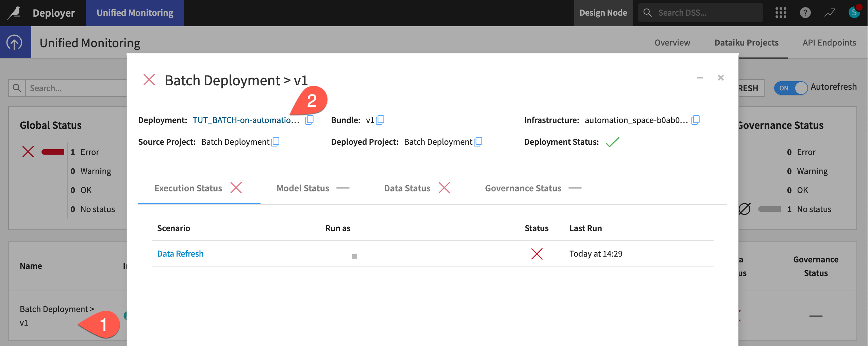Click the Governance Status column header
Screen dimensions: 868x346
(x=816, y=266)
